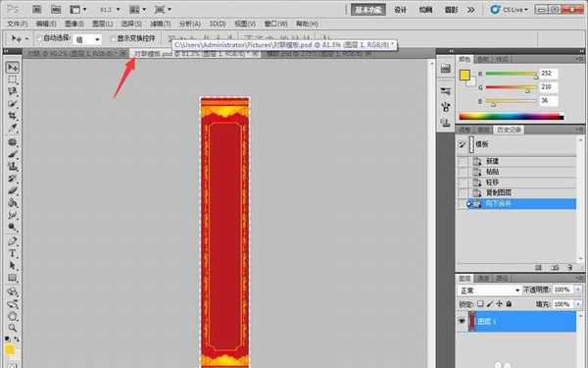Select the Move tool in toolbox
588x368 pixels.
[x=13, y=68]
